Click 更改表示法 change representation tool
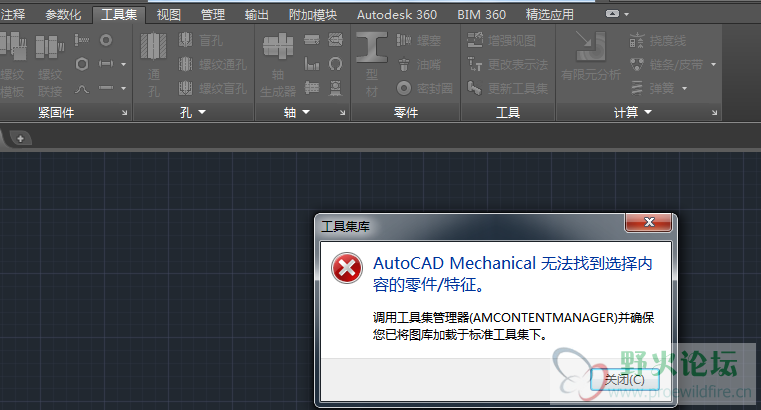 507,64
